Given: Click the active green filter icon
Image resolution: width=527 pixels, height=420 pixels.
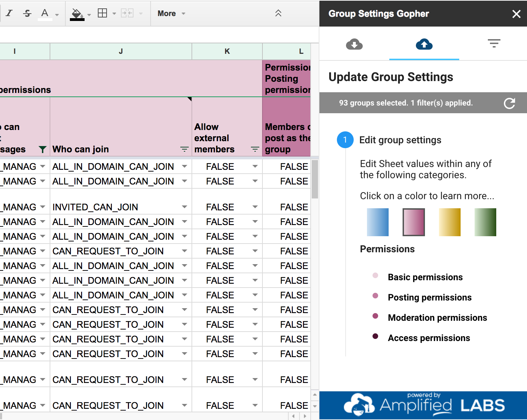Looking at the screenshot, I should tap(42, 150).
